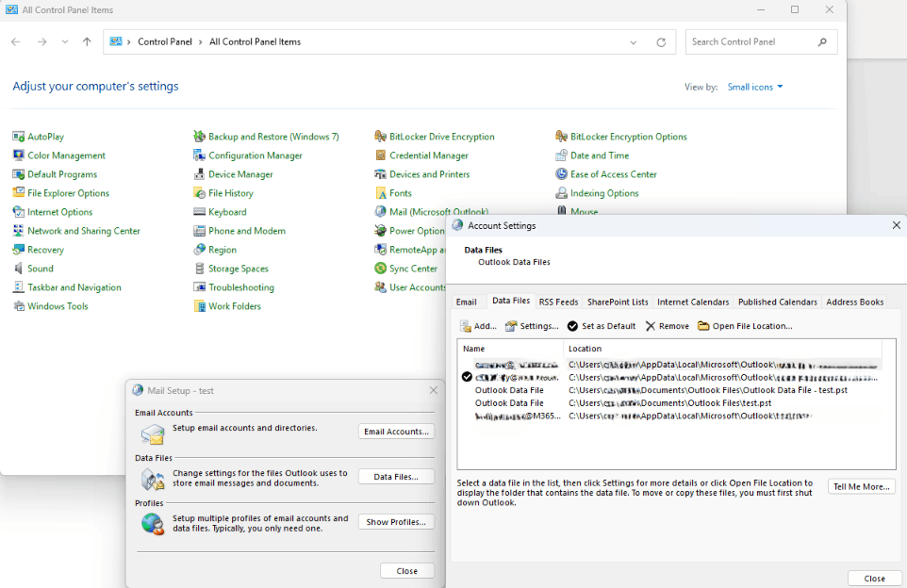Open the Published Calendars tab
Viewport: 907px width, 588px height.
778,302
